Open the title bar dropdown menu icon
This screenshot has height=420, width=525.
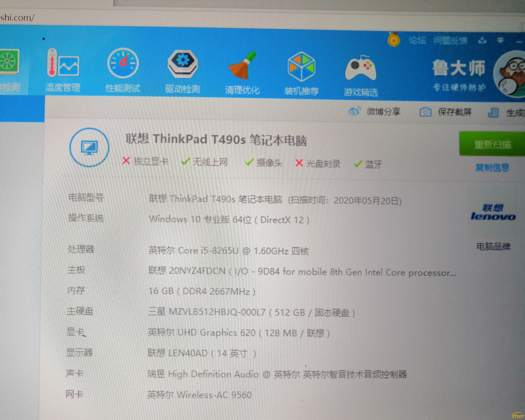click(500, 41)
